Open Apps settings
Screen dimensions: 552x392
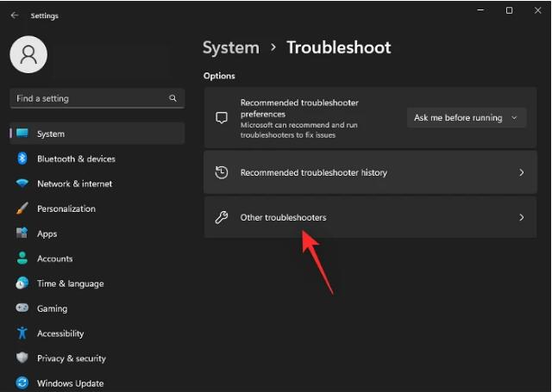(97, 233)
